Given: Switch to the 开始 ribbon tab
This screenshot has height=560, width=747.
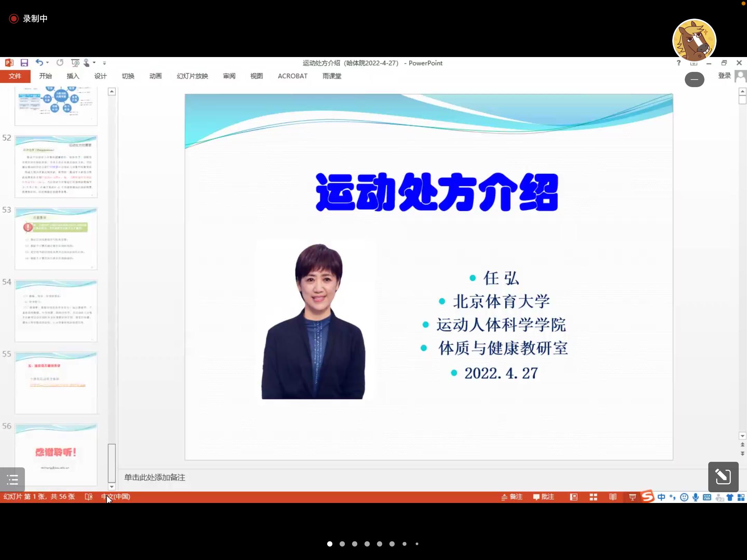Looking at the screenshot, I should tap(45, 76).
